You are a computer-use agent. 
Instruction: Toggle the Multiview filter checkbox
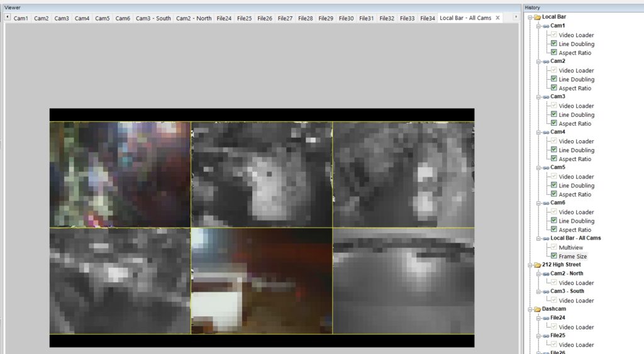553,247
